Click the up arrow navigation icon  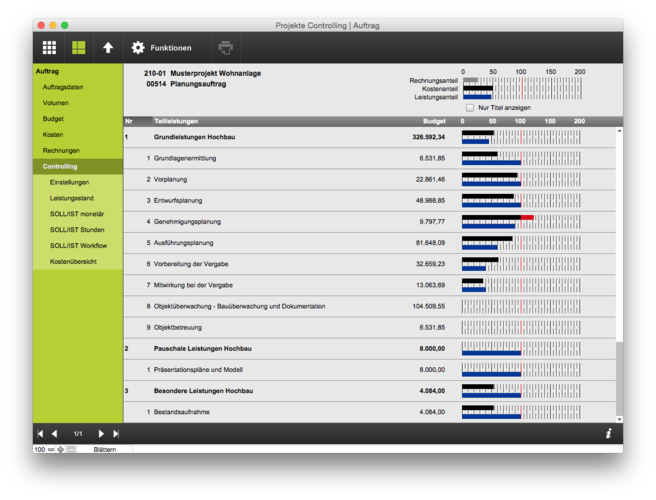tap(108, 47)
